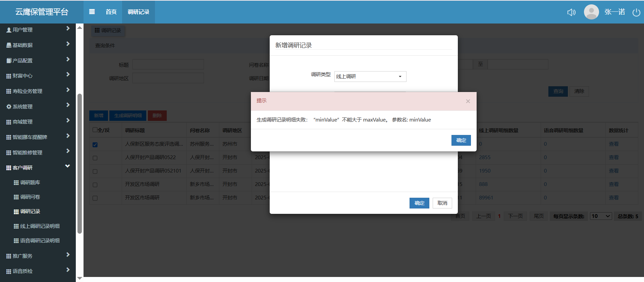The image size is (644, 282).
Task: Click the 语音调研记录明细 grid icon
Action: [16, 241]
